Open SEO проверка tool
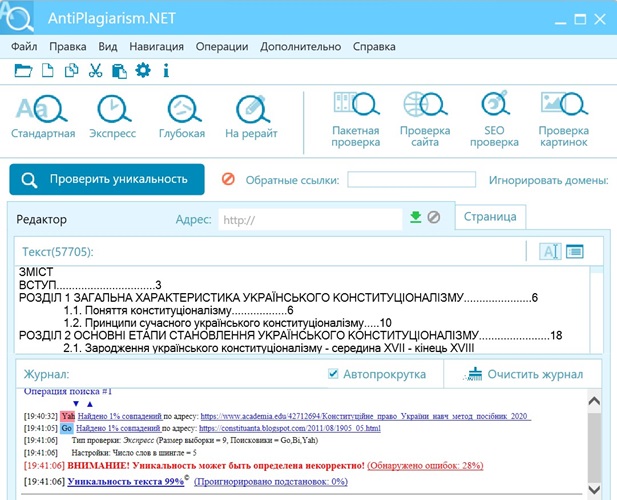 tap(494, 120)
